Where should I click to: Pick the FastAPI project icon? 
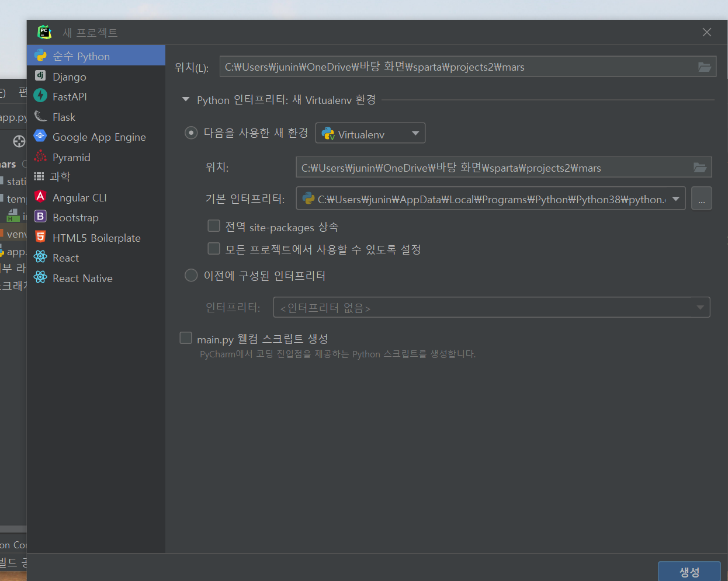pos(40,96)
